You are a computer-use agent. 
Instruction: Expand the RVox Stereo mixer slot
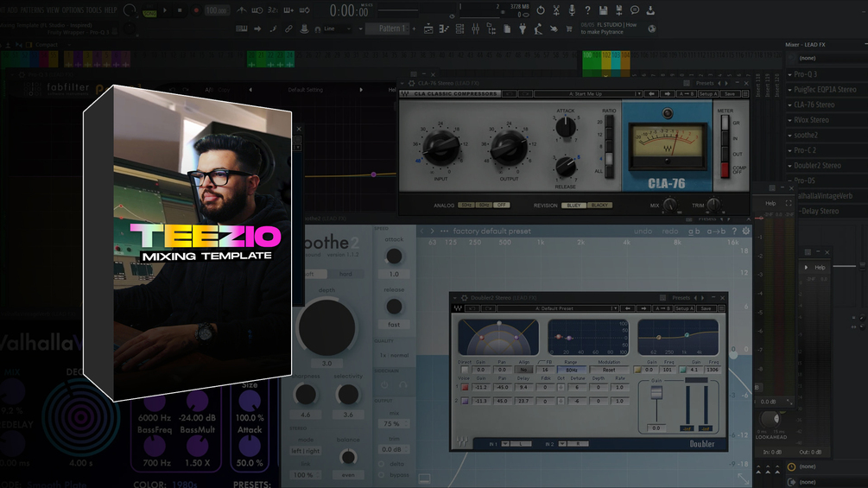click(790, 120)
